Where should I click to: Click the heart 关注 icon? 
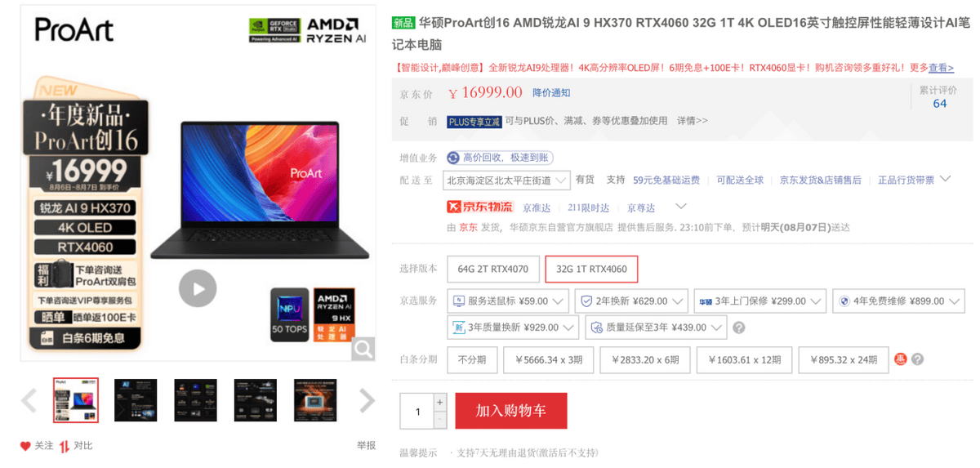(25, 446)
